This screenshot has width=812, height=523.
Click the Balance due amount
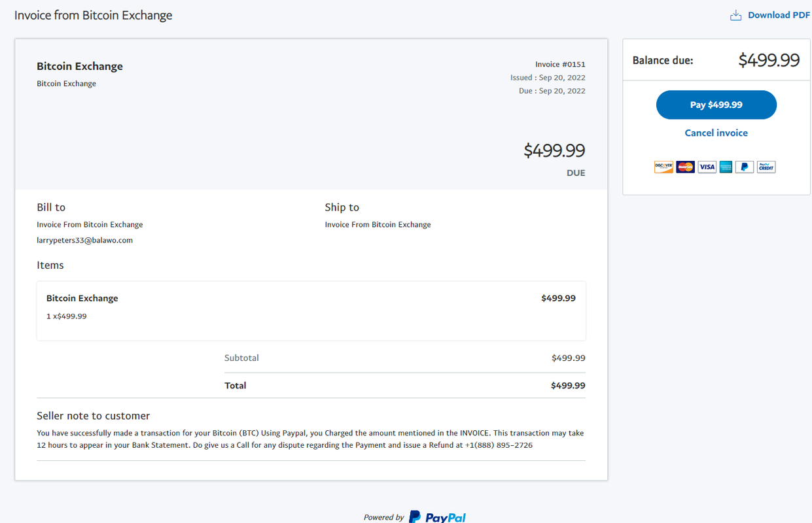[769, 60]
